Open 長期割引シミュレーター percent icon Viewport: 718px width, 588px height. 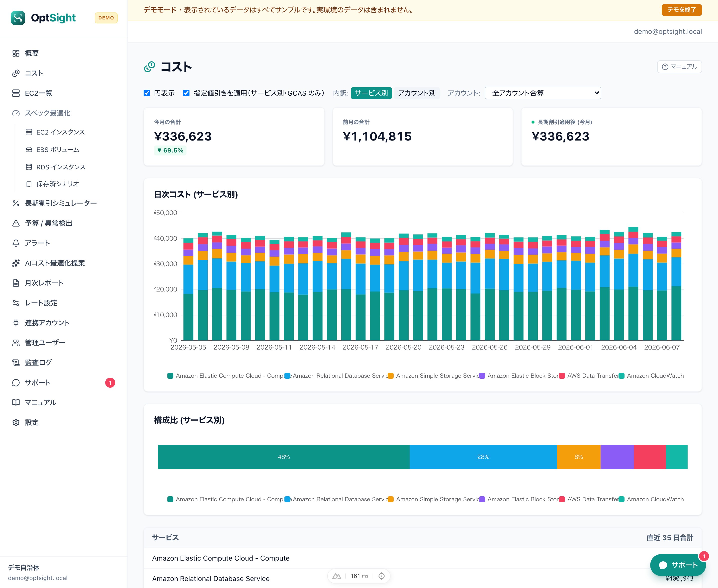coord(16,203)
